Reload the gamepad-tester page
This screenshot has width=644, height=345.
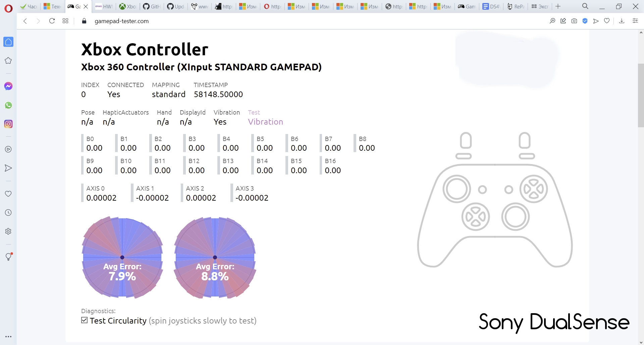(52, 21)
